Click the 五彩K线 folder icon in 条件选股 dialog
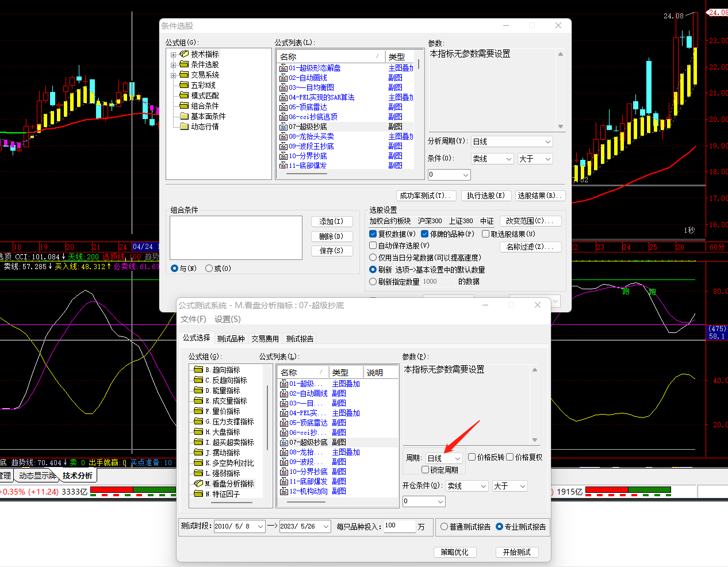This screenshot has width=728, height=567. click(184, 85)
